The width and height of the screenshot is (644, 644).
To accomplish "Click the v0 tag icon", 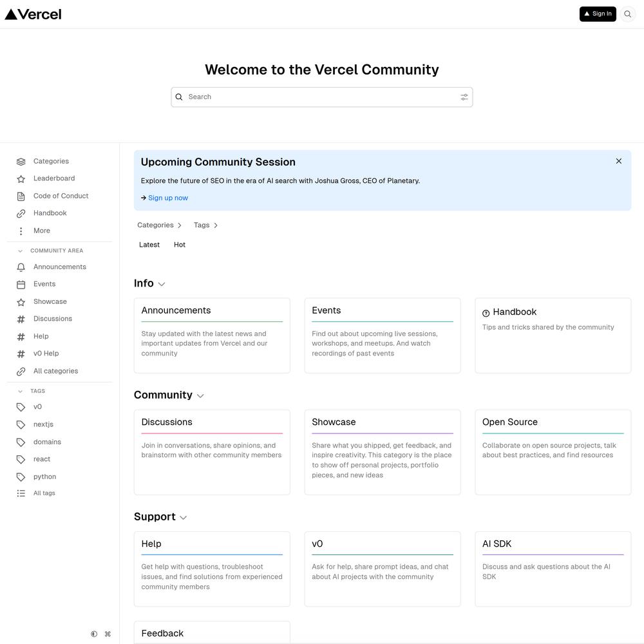I will 21,407.
